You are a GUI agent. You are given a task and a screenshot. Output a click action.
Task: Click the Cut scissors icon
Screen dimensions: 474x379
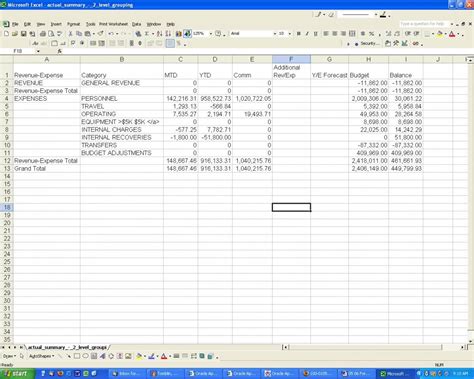click(70, 34)
